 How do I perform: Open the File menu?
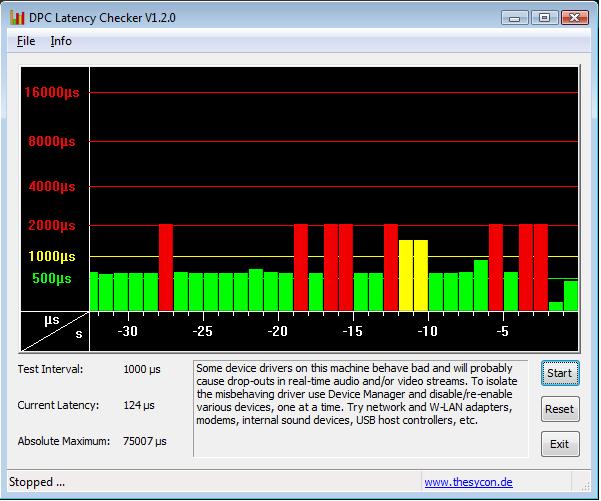click(26, 41)
